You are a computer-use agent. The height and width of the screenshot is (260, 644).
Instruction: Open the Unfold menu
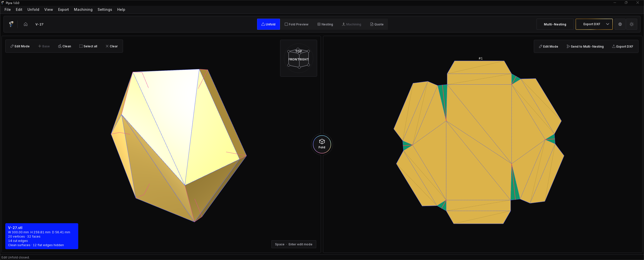coord(33,10)
